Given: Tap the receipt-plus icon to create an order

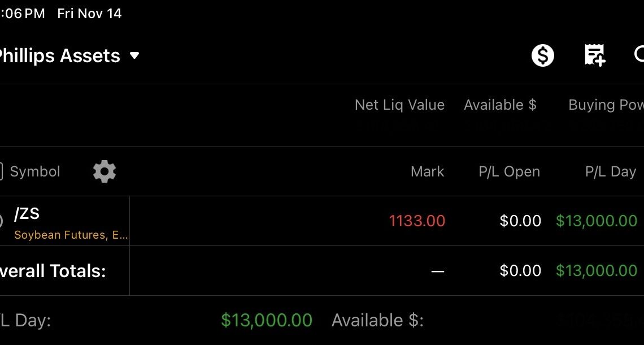Looking at the screenshot, I should tap(594, 55).
